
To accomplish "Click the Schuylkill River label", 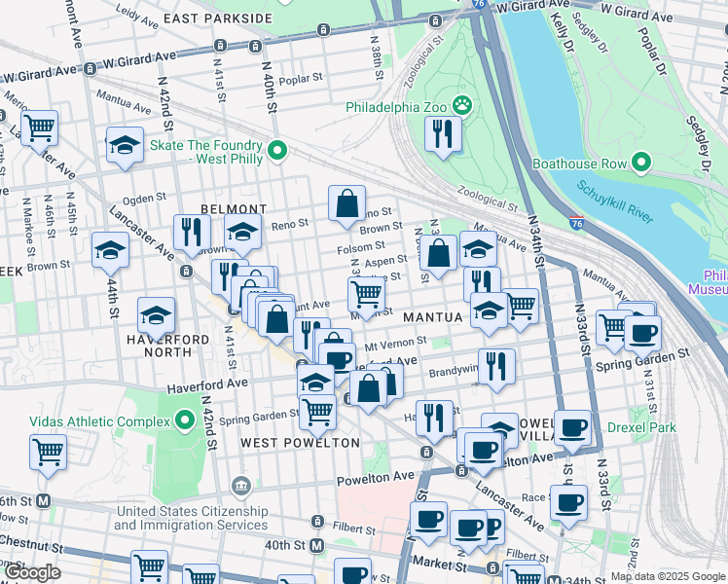I will point(615,201).
